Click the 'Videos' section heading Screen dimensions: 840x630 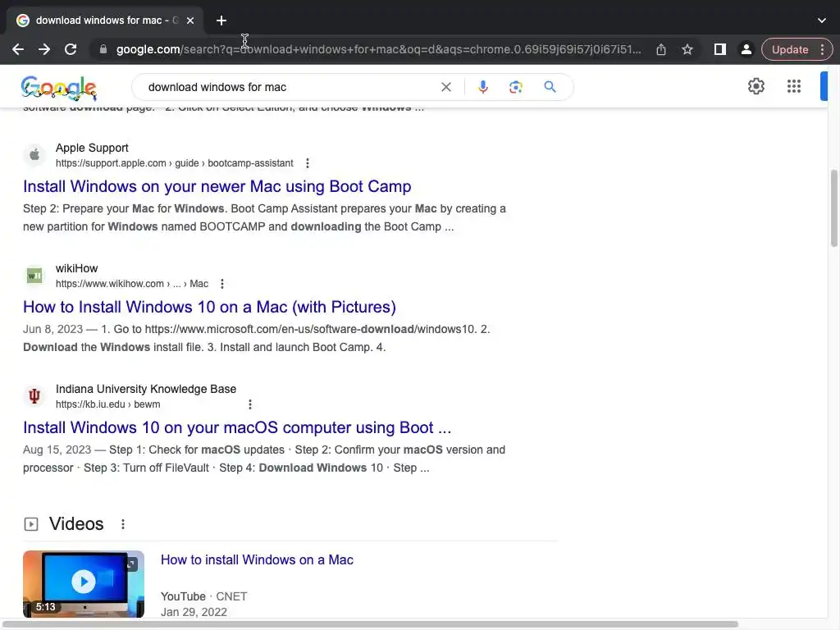click(76, 524)
